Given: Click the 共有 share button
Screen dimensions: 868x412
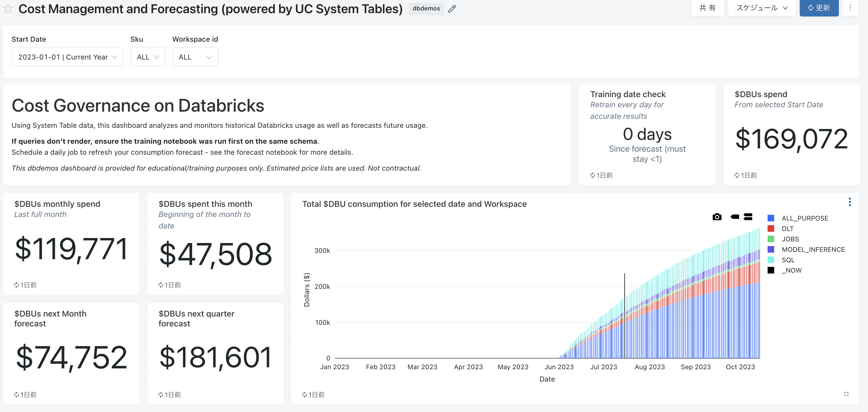Looking at the screenshot, I should point(707,8).
